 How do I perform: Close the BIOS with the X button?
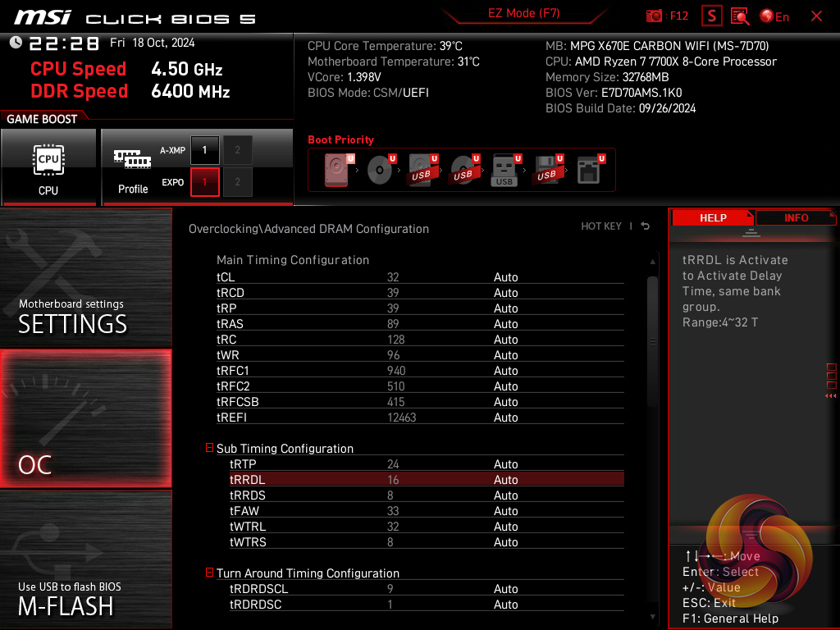(816, 16)
